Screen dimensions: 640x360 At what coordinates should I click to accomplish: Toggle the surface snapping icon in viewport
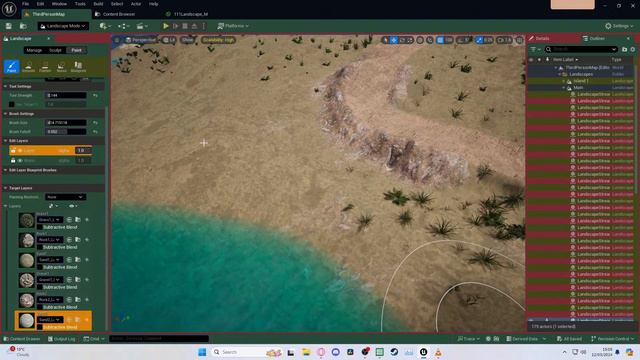click(x=430, y=40)
